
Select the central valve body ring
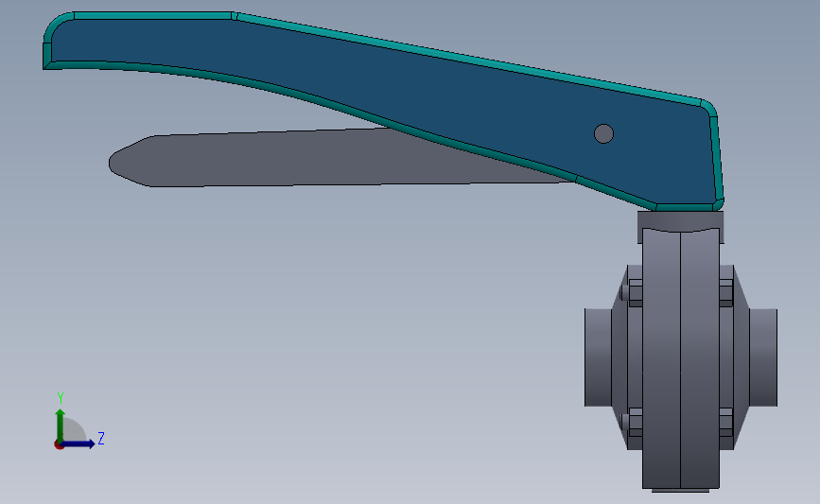(680, 358)
